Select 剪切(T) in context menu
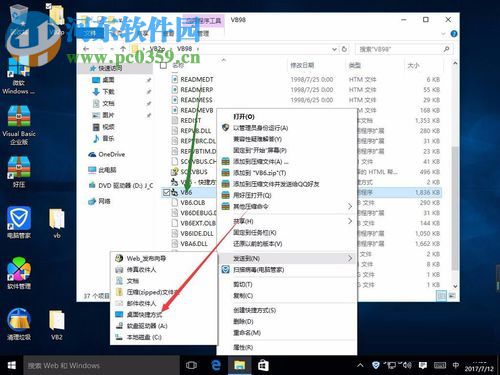 [x=243, y=284]
